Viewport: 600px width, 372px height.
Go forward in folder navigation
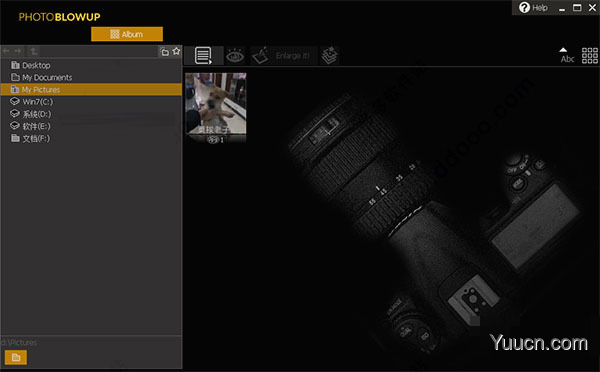click(18, 51)
